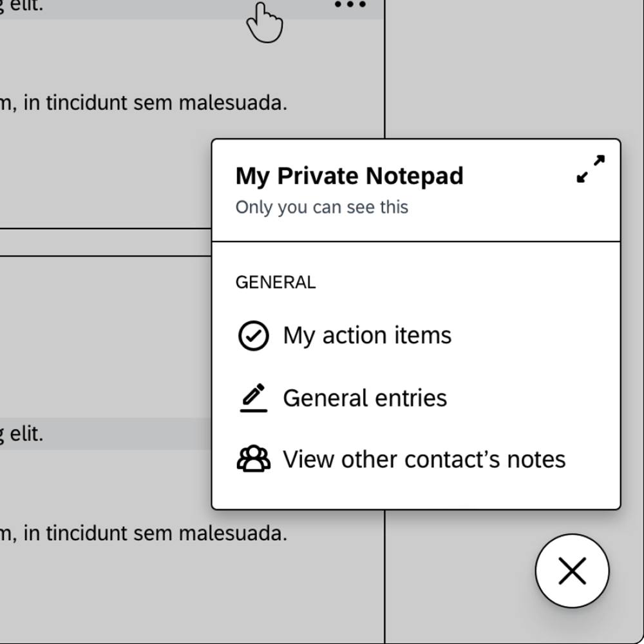Click the gap between the two left cards
This screenshot has height=644, width=644.
106,242
